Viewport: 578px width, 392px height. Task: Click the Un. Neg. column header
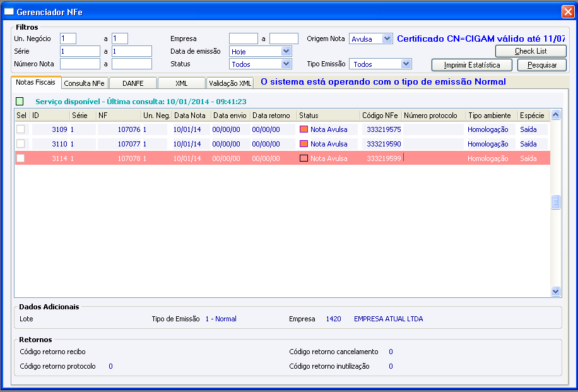[x=156, y=115]
